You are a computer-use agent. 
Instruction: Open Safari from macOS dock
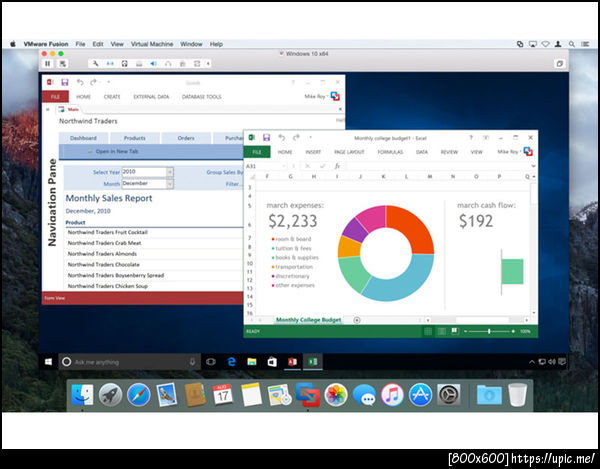(x=139, y=395)
